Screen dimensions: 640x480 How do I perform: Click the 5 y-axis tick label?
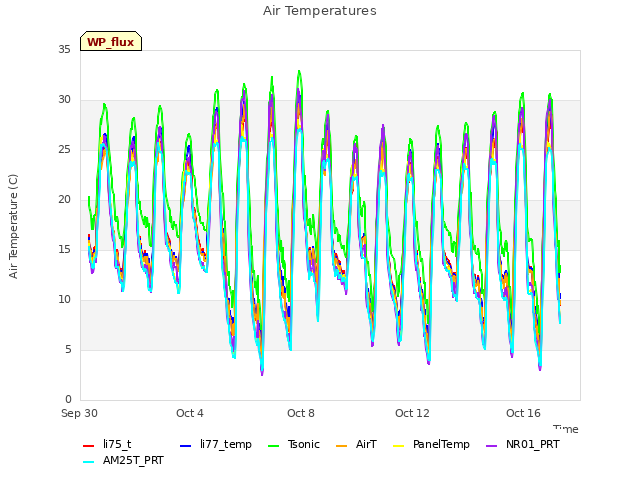point(68,349)
